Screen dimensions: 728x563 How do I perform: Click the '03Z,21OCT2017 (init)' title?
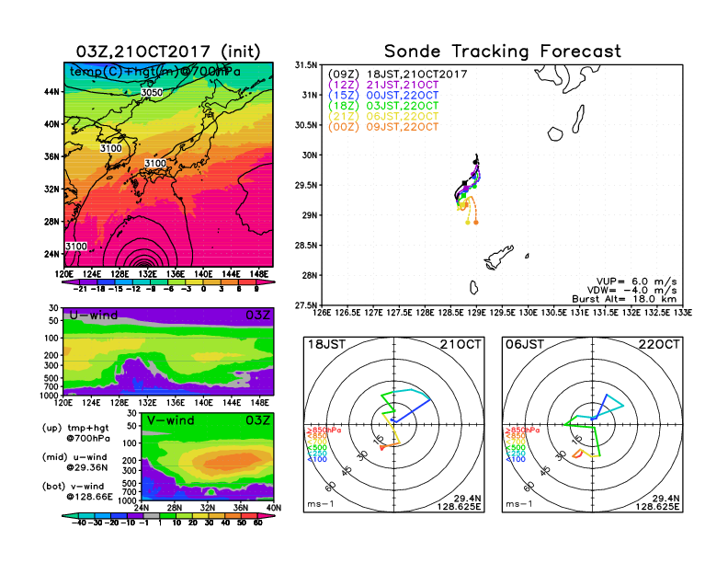click(x=168, y=52)
